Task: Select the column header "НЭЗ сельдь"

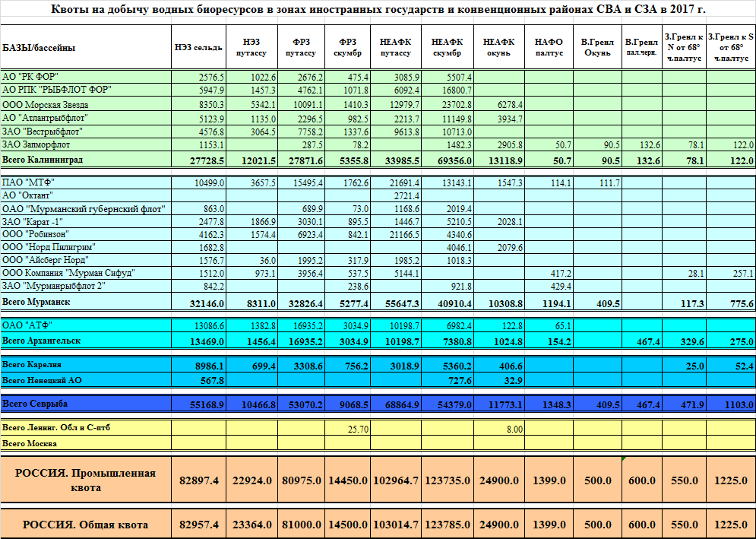Action: (198, 47)
